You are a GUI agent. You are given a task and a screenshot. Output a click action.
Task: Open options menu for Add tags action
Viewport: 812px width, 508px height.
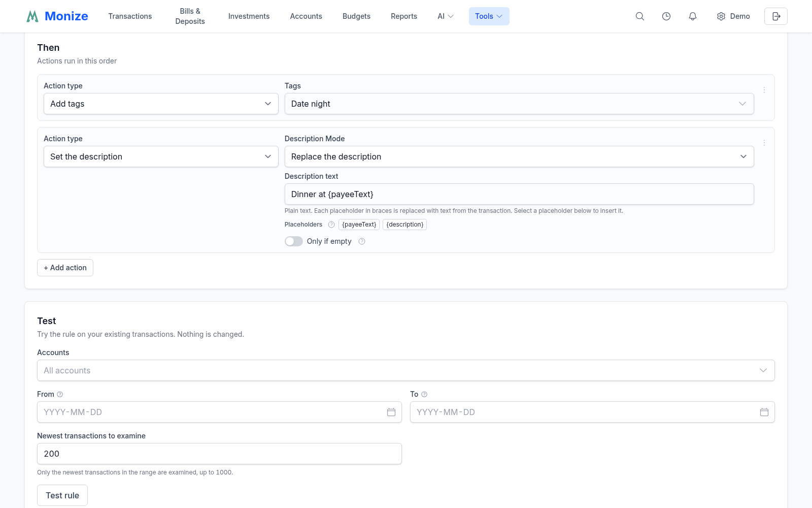764,90
